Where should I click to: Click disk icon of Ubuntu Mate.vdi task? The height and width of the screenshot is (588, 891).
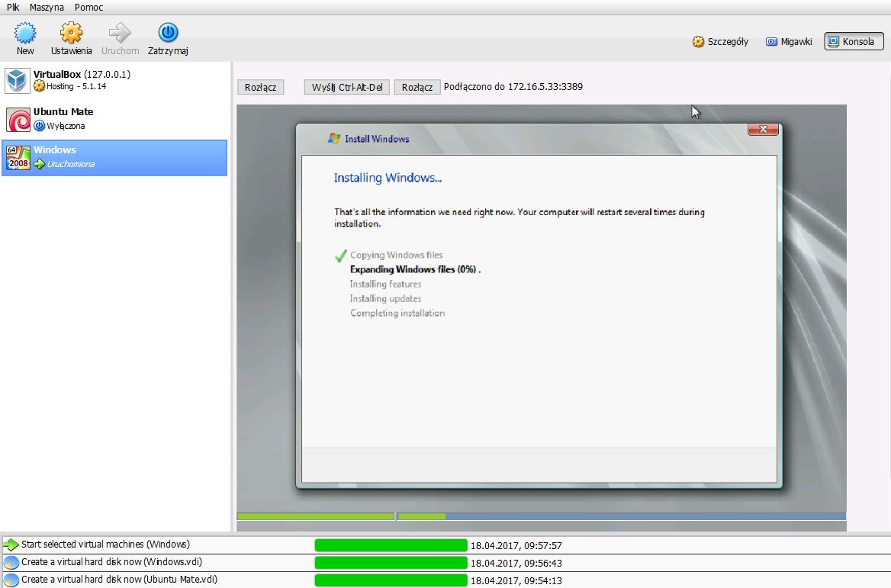tap(11, 580)
